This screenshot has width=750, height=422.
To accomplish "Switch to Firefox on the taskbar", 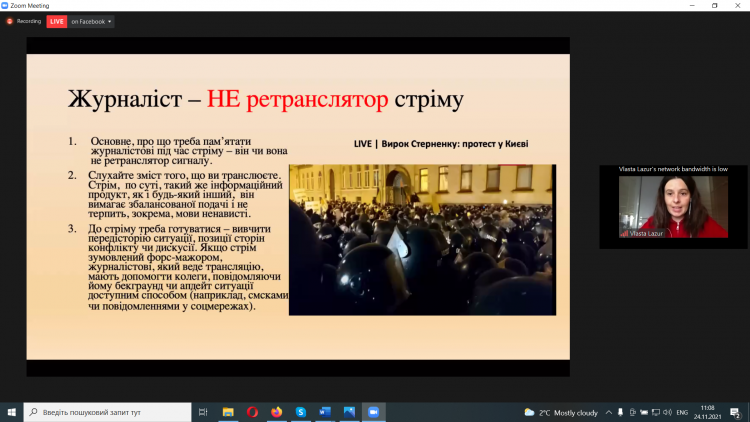I will [276, 412].
